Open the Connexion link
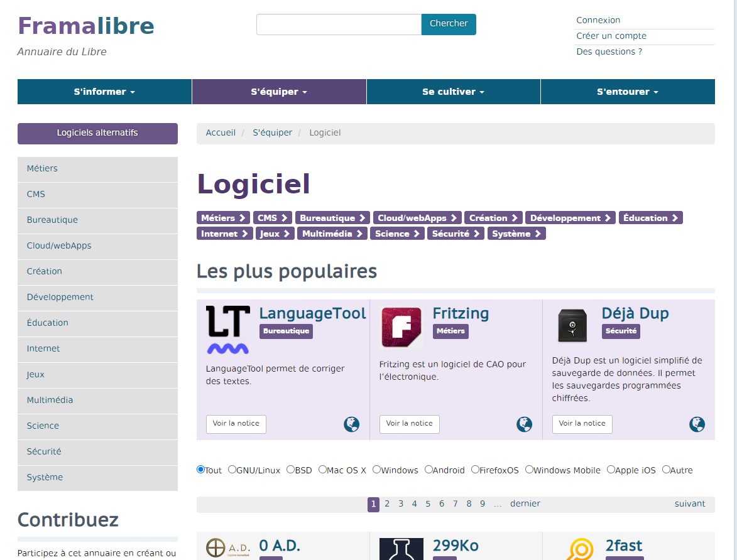The image size is (737, 560). [x=598, y=20]
